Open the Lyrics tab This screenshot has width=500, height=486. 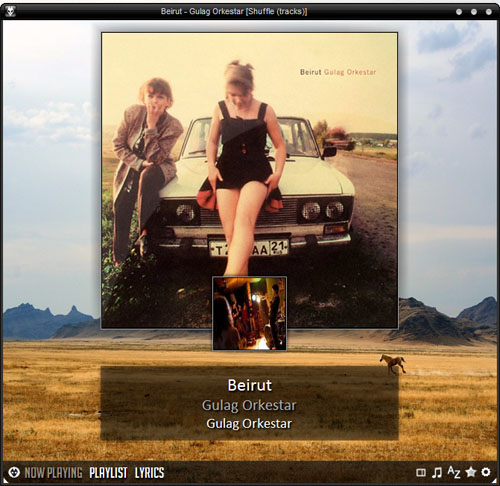click(149, 473)
